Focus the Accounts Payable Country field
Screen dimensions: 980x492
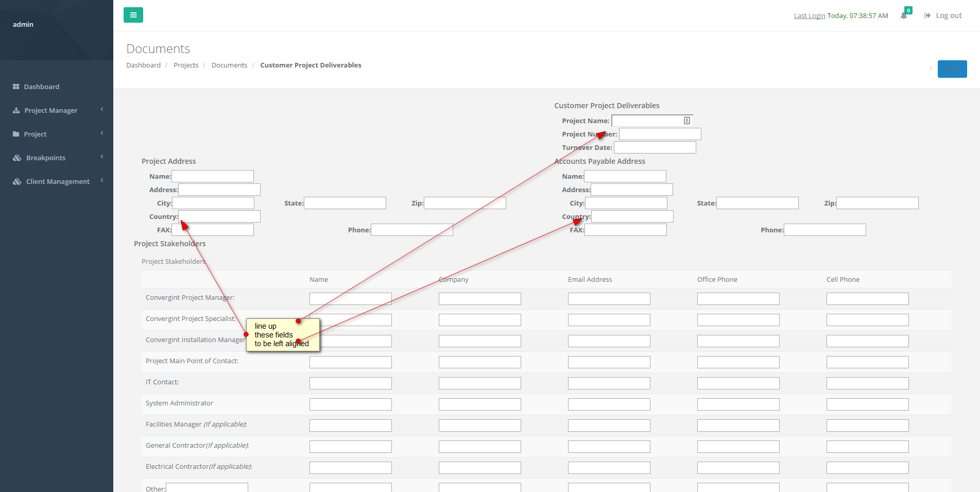click(632, 216)
